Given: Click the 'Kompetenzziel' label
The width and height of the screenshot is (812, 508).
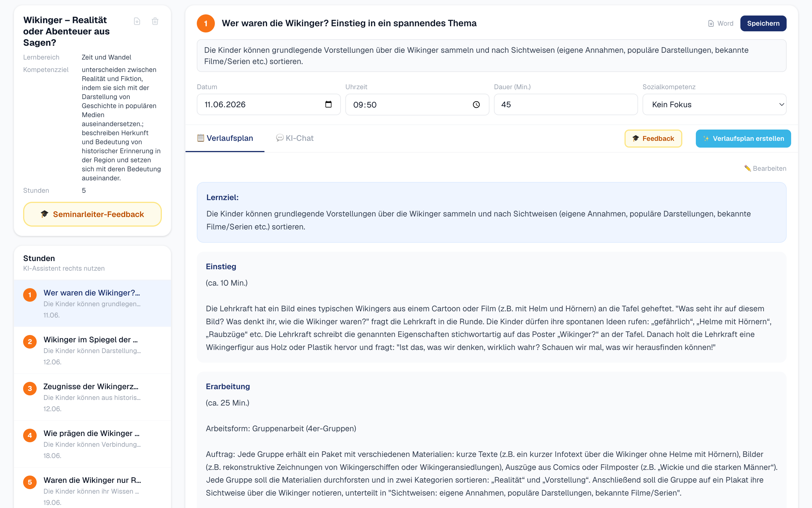Looking at the screenshot, I should pos(46,69).
